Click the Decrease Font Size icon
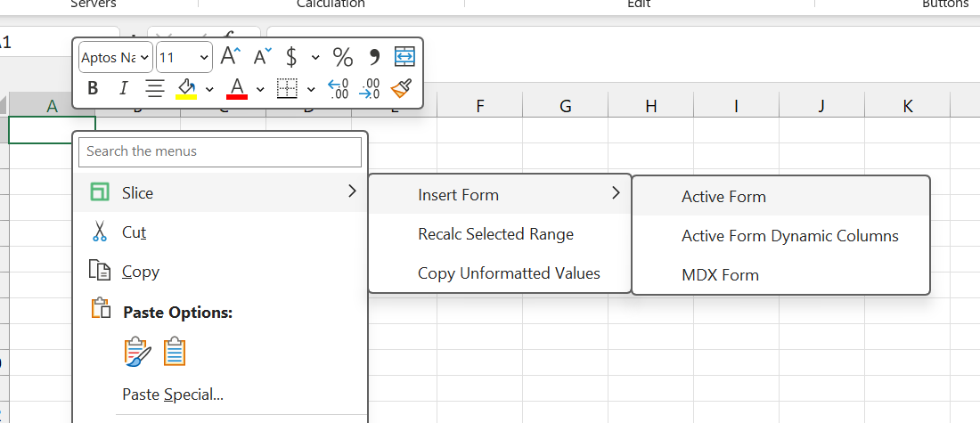Image resolution: width=980 pixels, height=423 pixels. [x=263, y=57]
